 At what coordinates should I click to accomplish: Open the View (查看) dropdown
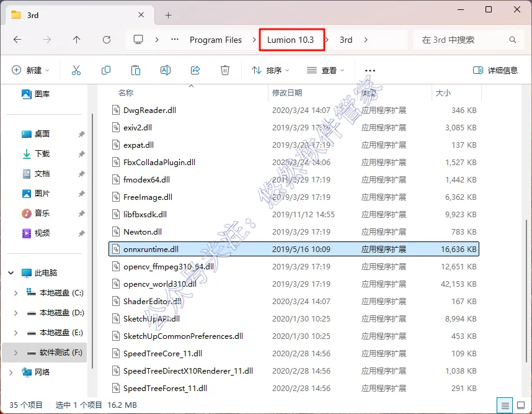coord(326,70)
